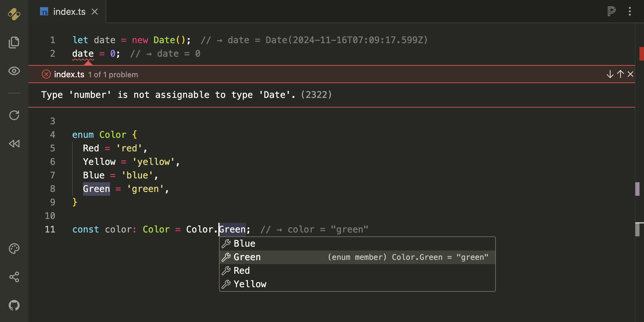
Task: Choose Green enum member suggestion
Action: click(x=247, y=257)
